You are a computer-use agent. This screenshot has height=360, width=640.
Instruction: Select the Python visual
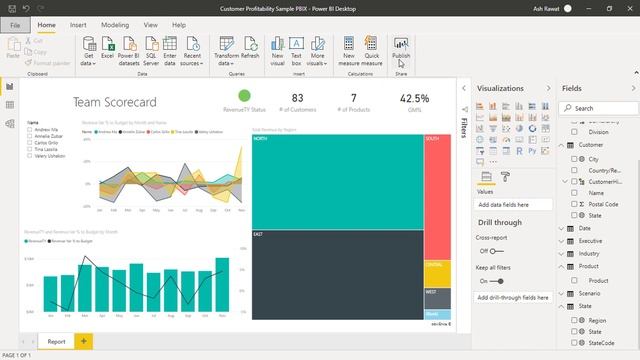(532, 151)
